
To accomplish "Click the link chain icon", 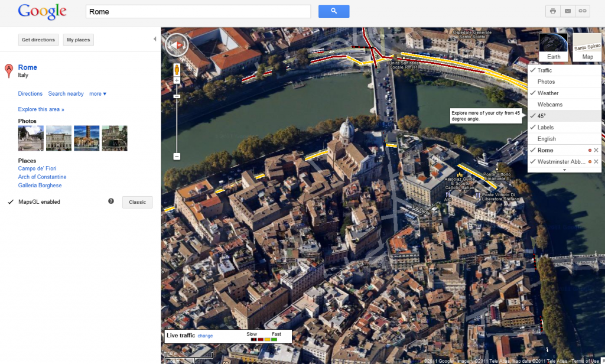I will pyautogui.click(x=583, y=11).
